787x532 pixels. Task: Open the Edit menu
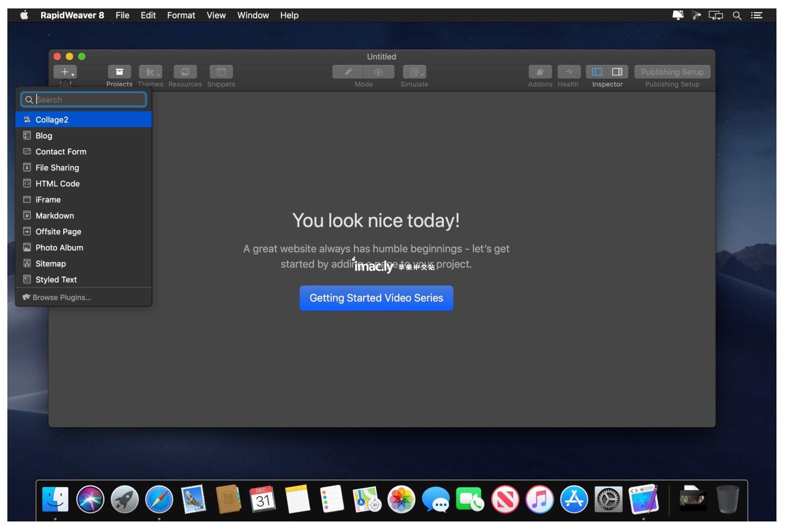point(148,15)
